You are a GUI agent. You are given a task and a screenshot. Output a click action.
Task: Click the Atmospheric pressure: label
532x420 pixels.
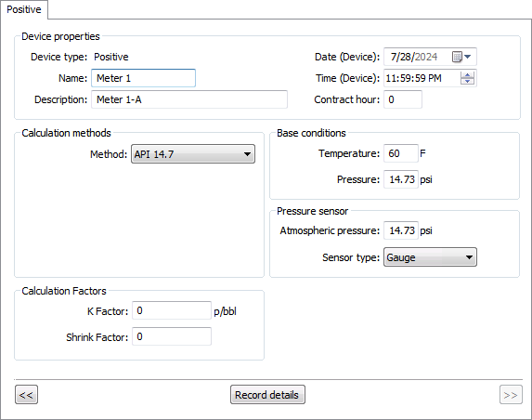click(x=330, y=230)
